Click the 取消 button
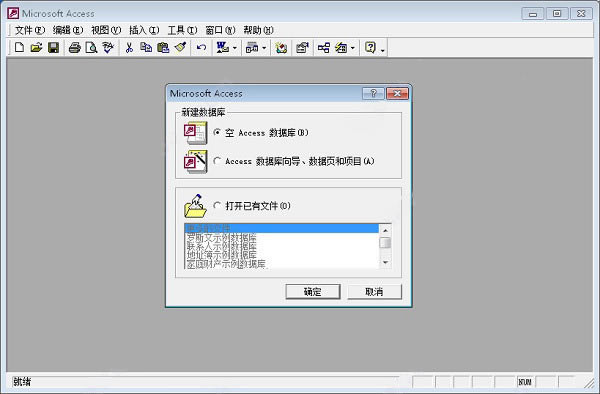The image size is (600, 394). pos(374,292)
